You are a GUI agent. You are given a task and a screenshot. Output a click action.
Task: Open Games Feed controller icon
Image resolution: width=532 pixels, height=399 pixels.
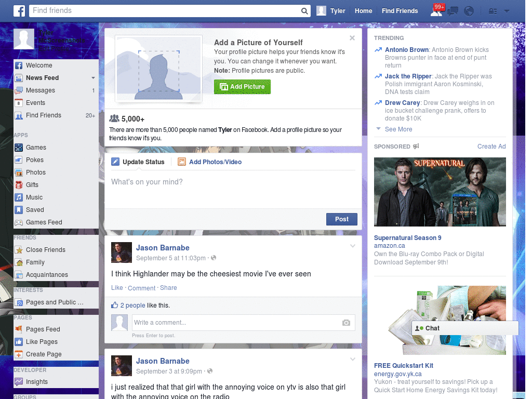[19, 222]
